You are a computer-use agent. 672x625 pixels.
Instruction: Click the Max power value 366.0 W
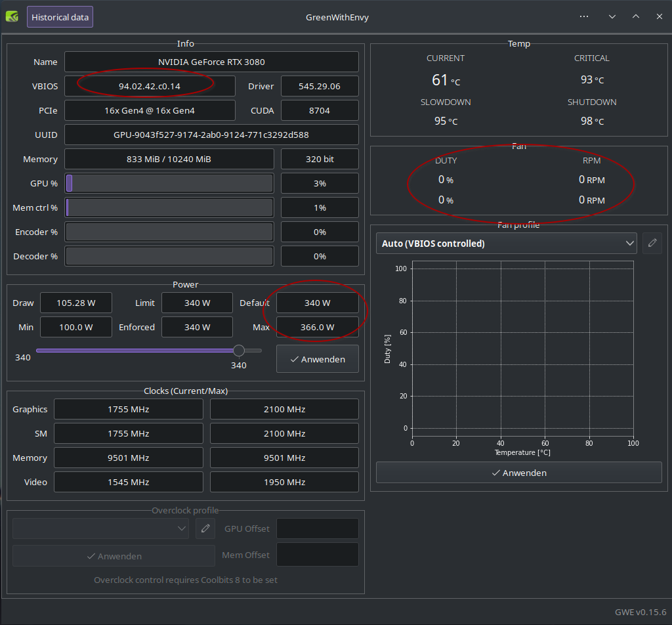coord(318,327)
